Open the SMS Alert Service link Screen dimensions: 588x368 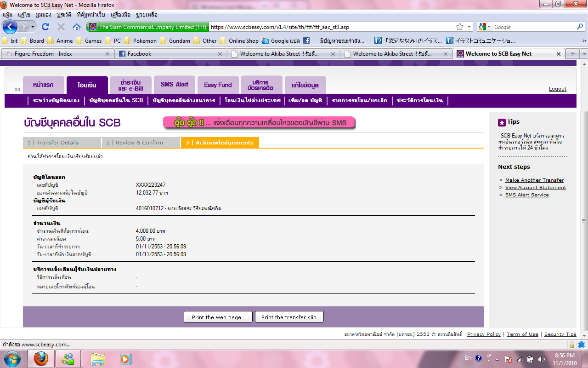[527, 195]
